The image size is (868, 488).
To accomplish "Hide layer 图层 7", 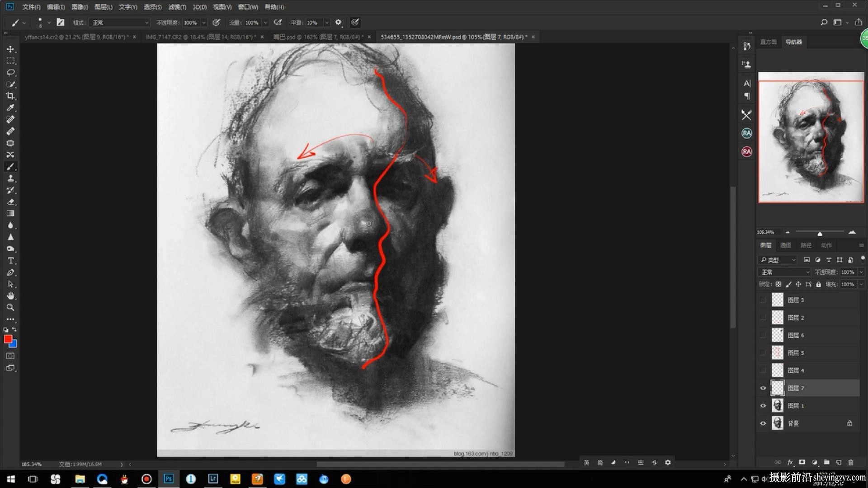I will tap(763, 388).
